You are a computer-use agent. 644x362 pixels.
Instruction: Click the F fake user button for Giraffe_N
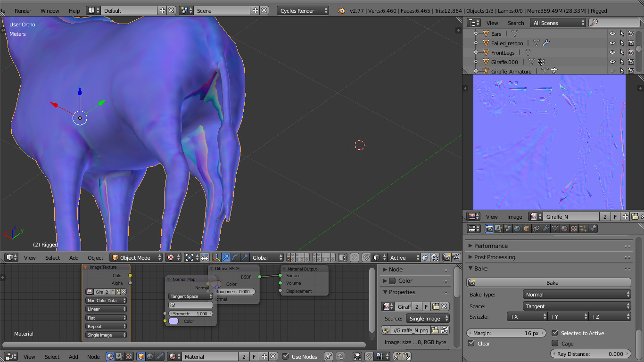click(x=615, y=216)
